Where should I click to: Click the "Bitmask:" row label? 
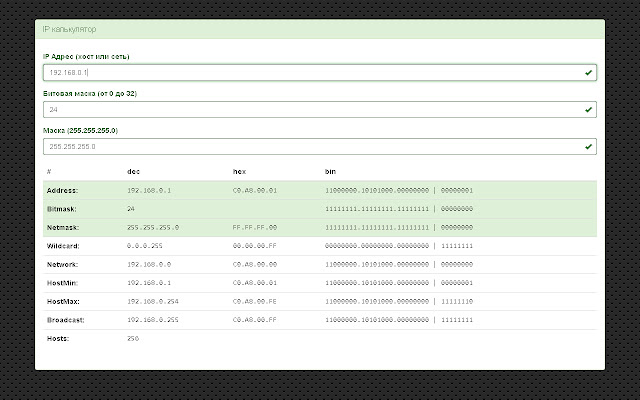[x=61, y=209]
